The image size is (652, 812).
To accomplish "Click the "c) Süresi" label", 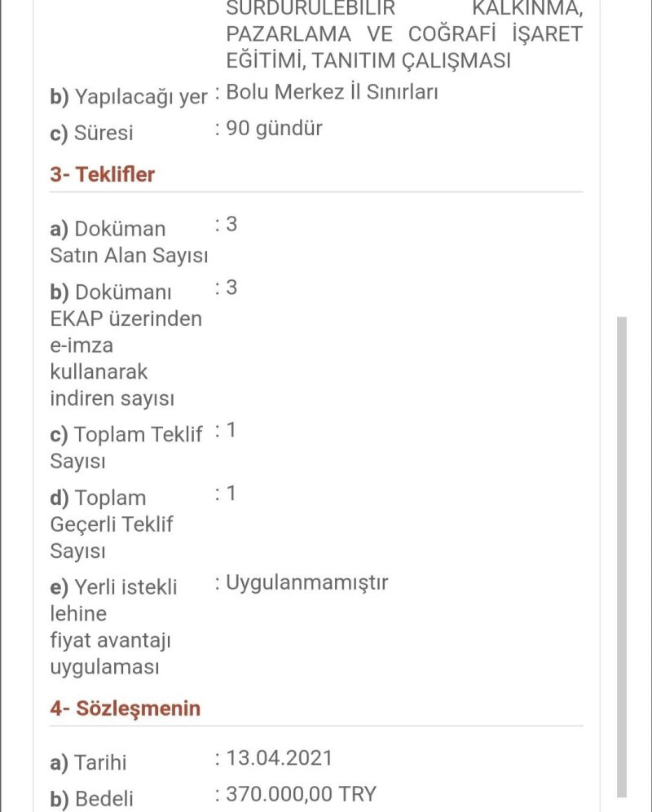I will (x=91, y=133).
